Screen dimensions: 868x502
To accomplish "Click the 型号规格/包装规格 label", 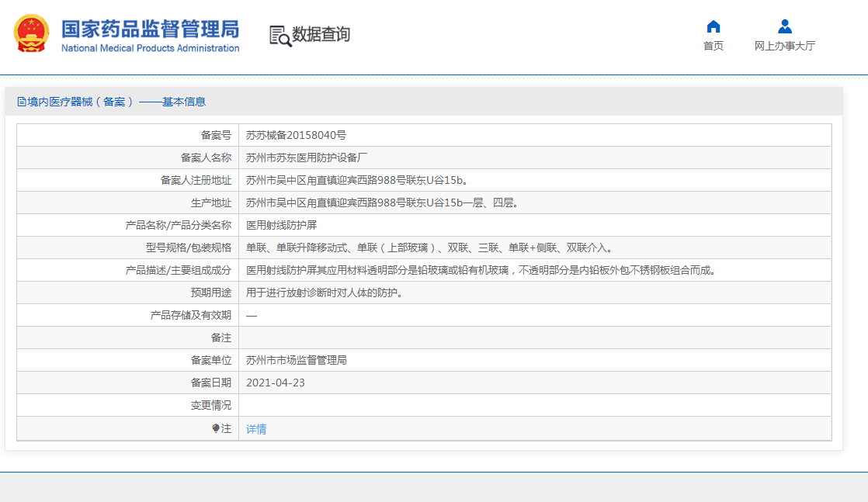I will (189, 248).
